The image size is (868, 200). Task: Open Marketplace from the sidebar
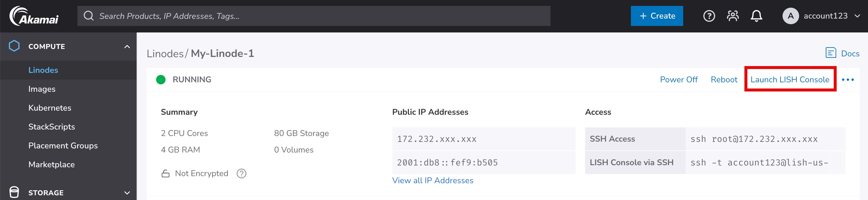point(51,164)
